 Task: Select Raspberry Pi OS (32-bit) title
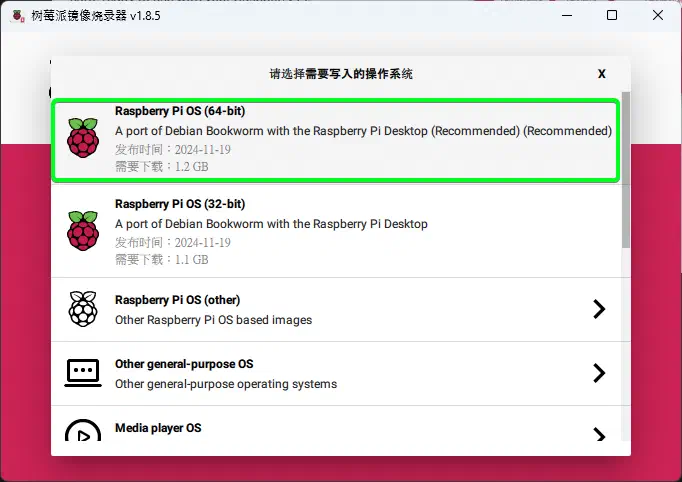coord(180,204)
